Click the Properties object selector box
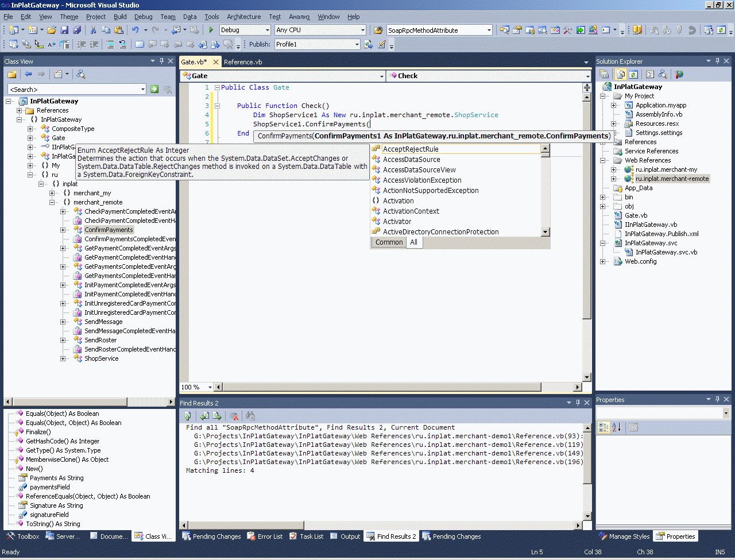The height and width of the screenshot is (560, 735). click(663, 413)
